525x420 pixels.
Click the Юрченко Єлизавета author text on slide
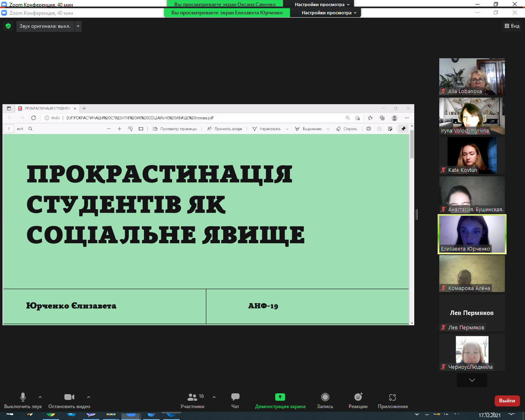coord(71,306)
